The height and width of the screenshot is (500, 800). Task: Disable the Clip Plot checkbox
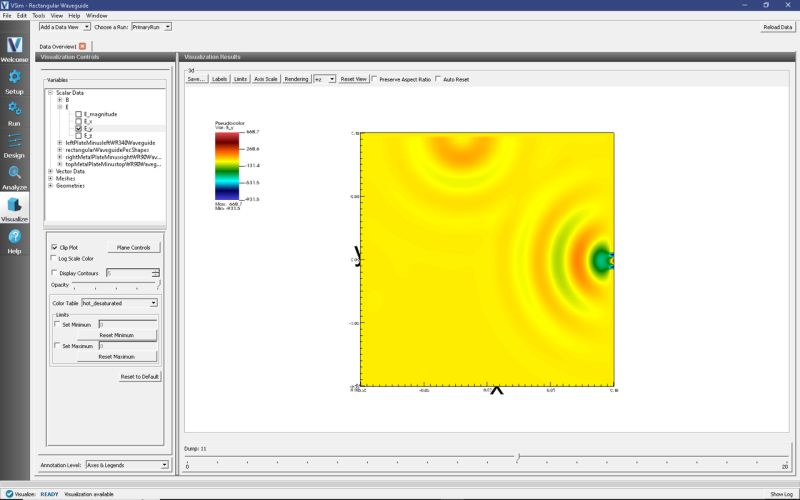click(55, 247)
